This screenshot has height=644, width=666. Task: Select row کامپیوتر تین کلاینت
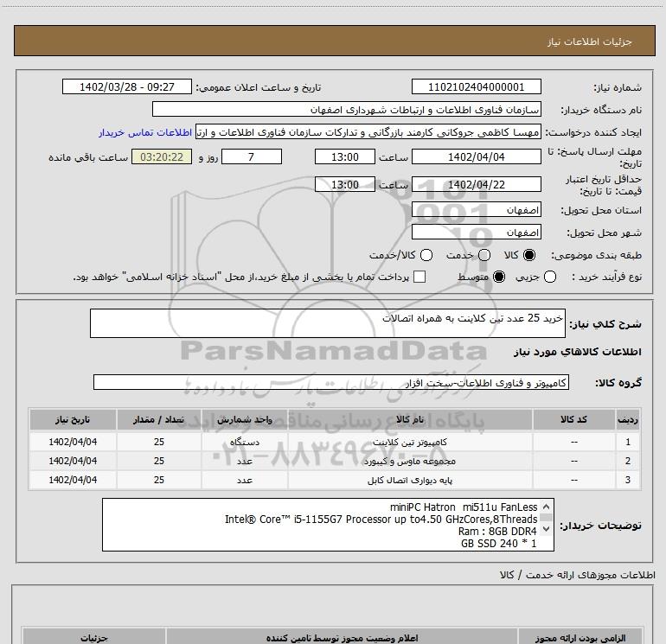[x=335, y=442]
